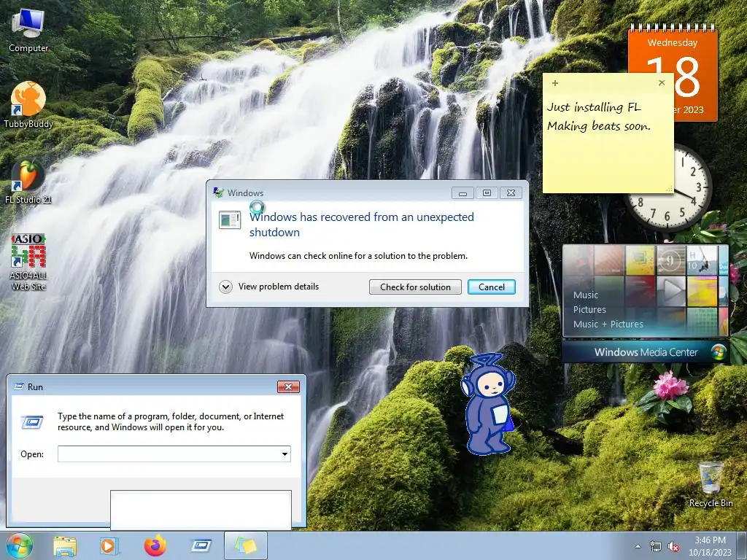This screenshot has width=747, height=560.
Task: Open Firefox from the taskbar
Action: tap(155, 545)
